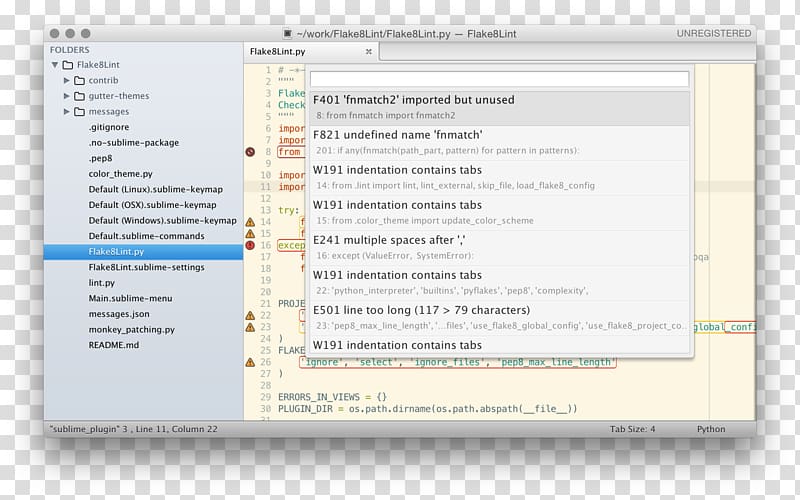
Task: Collapse the Flake8Lint root folder
Action: 55,65
